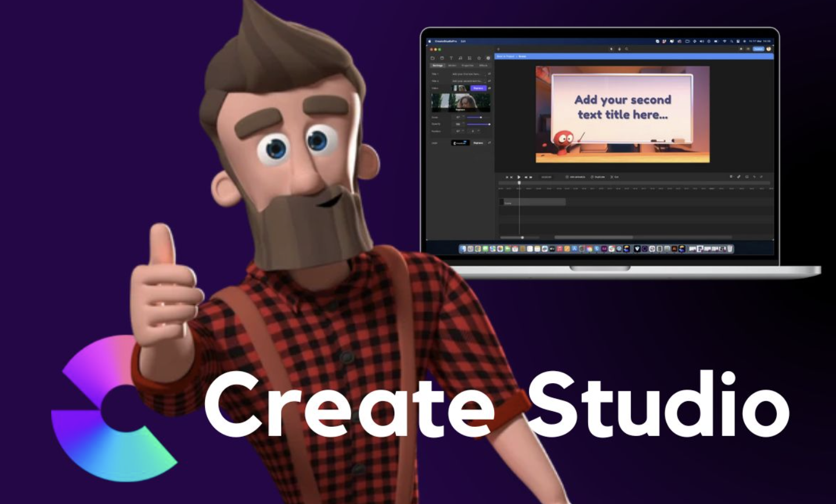836x504 pixels.
Task: Click the Scale slider handle
Action: click(x=481, y=117)
